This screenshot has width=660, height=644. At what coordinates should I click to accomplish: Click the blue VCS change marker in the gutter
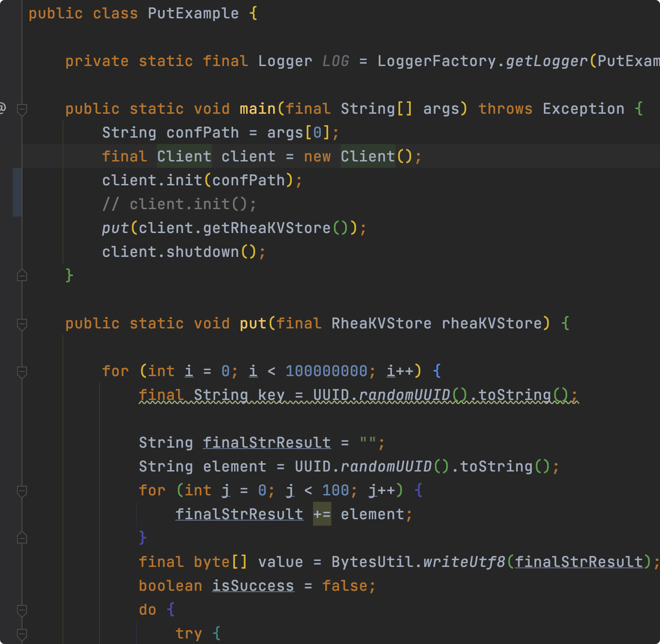coord(17,192)
